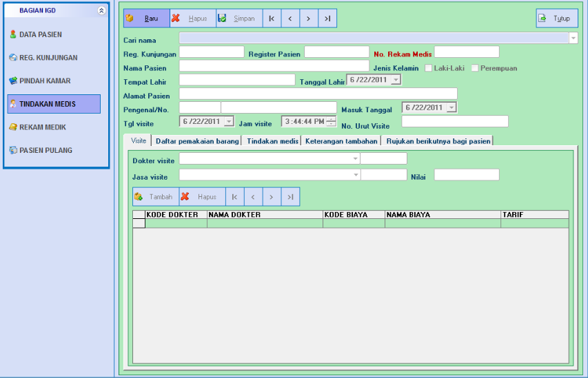This screenshot has height=378, width=588.
Task: Click the Tambah add button in Visite tab
Action: click(x=156, y=197)
